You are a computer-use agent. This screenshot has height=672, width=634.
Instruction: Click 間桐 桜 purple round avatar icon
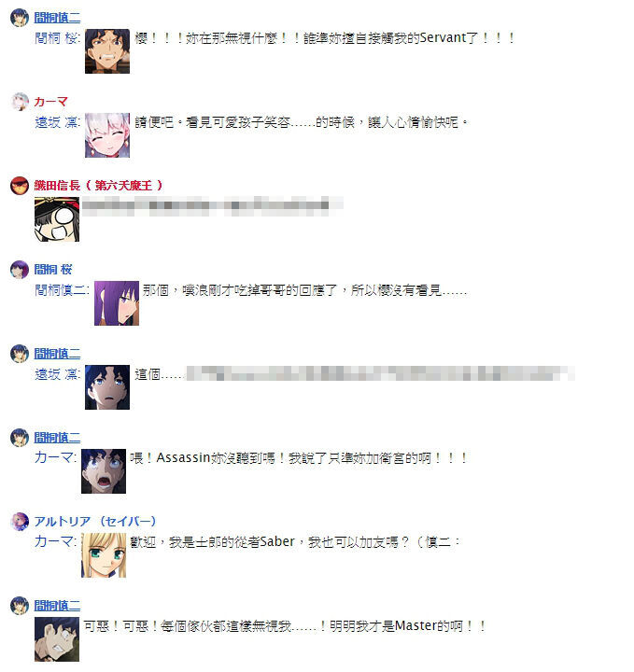(x=20, y=270)
